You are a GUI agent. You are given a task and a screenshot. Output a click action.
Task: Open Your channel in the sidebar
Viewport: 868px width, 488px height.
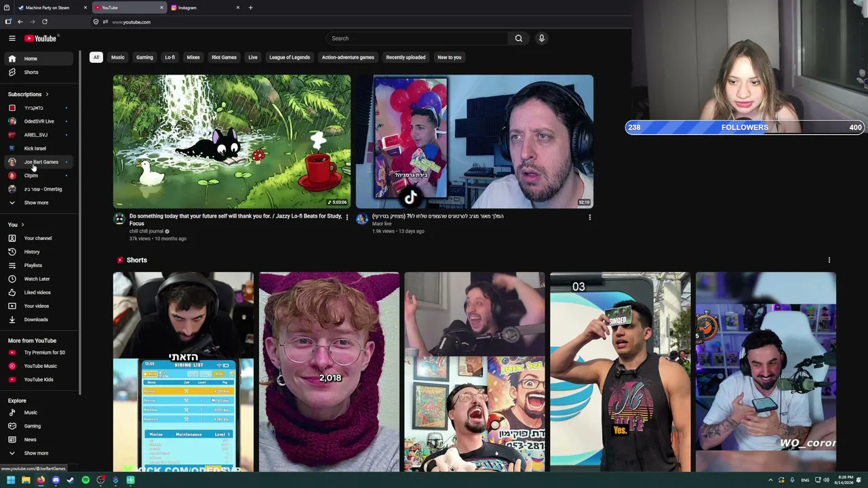[38, 238]
